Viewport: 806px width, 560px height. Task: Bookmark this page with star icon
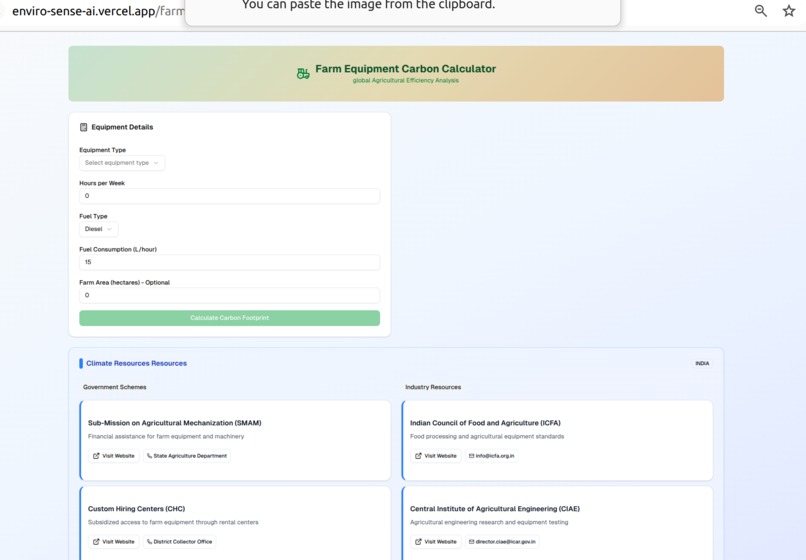pos(789,11)
